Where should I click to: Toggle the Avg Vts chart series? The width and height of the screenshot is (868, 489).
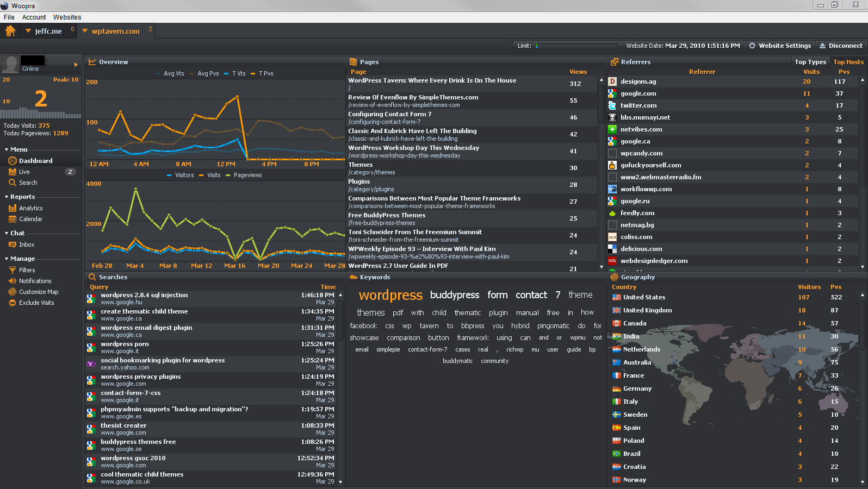[170, 73]
